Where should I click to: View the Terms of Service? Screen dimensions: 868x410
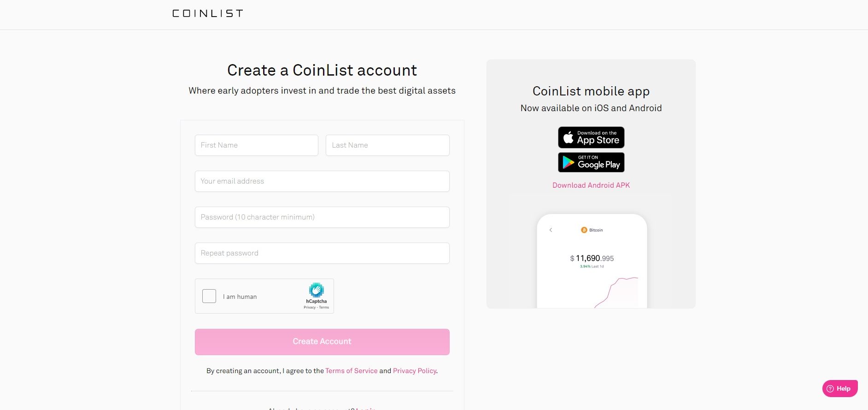coord(352,370)
